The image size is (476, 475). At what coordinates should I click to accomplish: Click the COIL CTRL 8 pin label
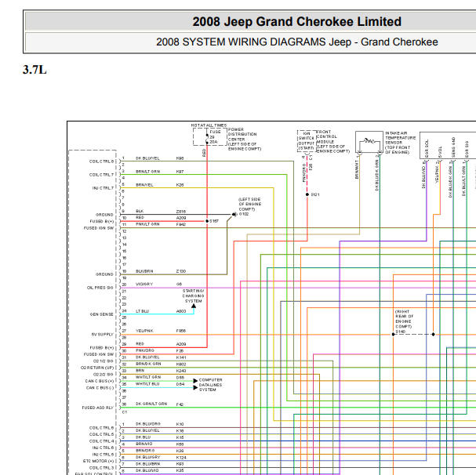point(102,161)
